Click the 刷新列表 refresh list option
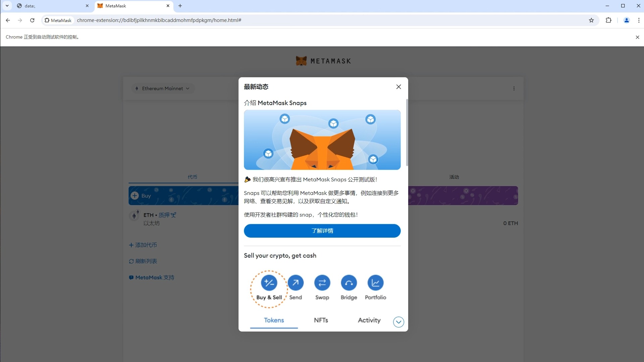This screenshot has height=362, width=644. 143,261
